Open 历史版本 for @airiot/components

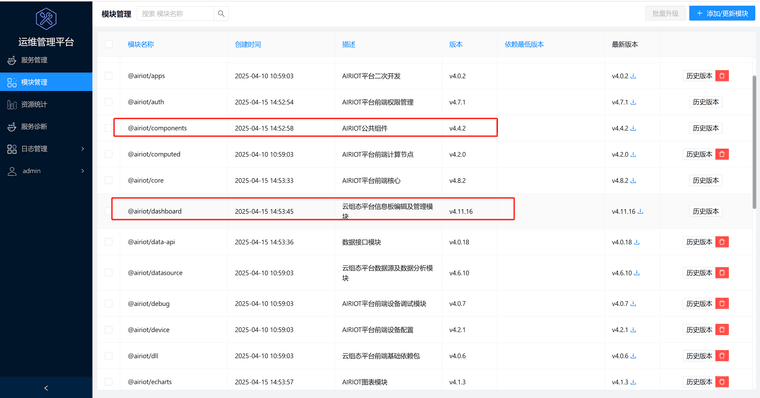705,128
